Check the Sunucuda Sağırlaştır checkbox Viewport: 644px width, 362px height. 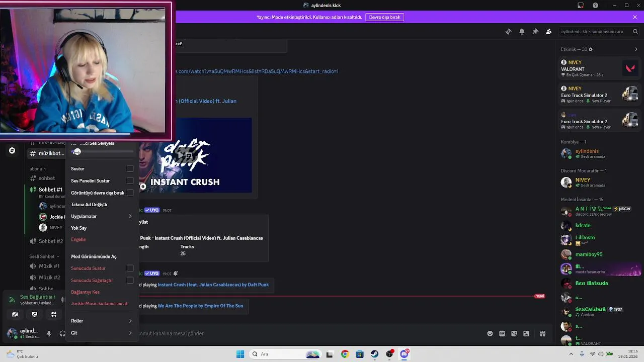coord(130,280)
